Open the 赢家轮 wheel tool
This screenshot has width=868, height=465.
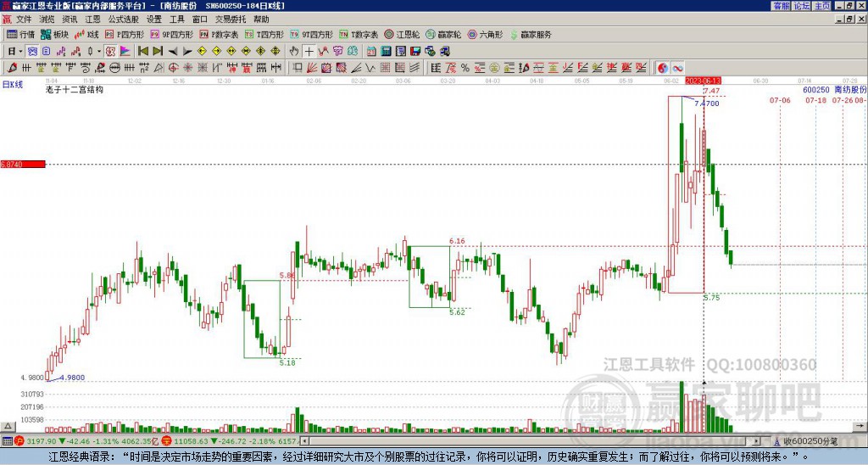coord(443,34)
